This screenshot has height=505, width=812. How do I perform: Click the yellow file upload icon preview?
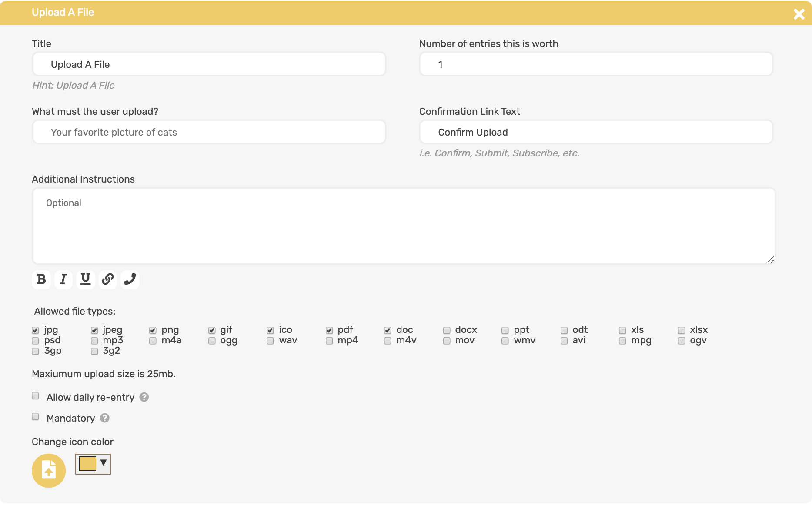[x=48, y=470]
